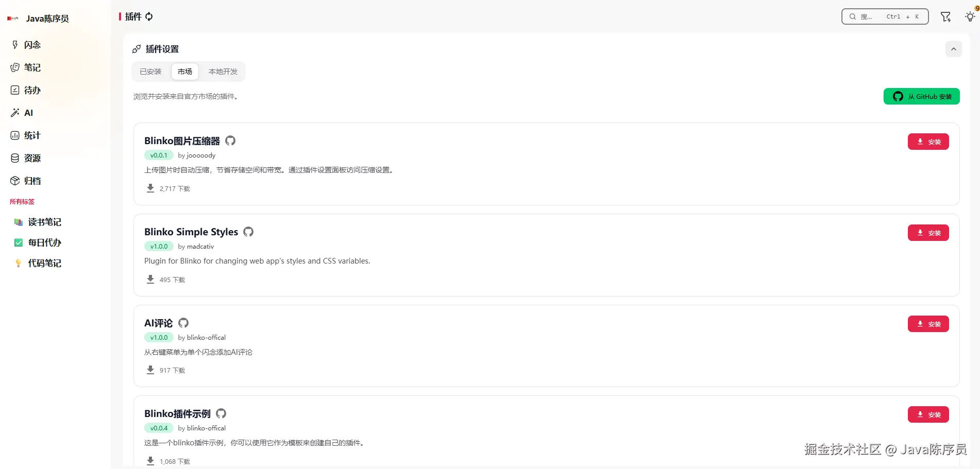Click the Blinko Simple Styles plugin title
Viewport: 980px width, 469px height.
[x=191, y=232]
